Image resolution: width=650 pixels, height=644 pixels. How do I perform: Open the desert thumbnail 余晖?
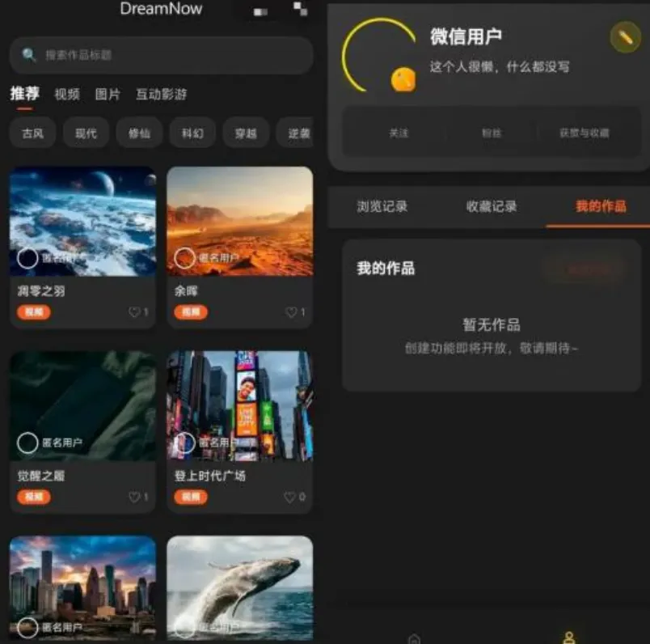[239, 221]
